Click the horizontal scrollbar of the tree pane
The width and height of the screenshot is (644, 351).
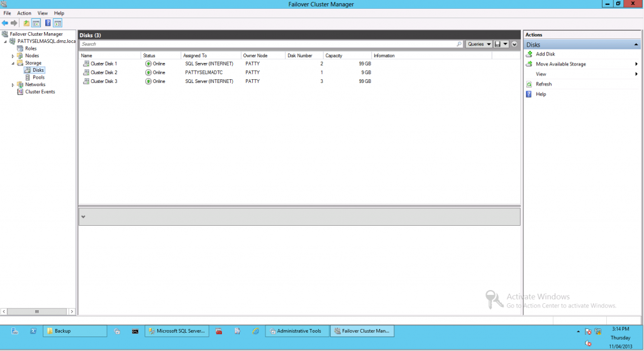[x=36, y=311]
